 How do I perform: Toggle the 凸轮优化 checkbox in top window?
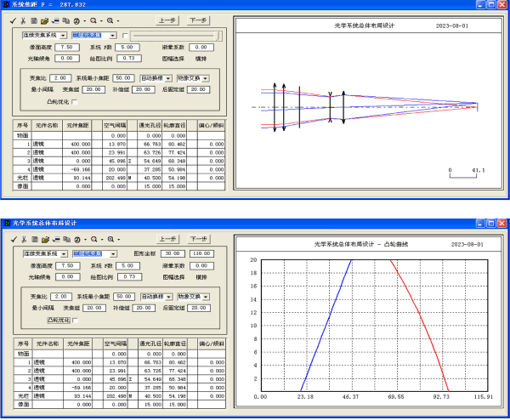pyautogui.click(x=75, y=101)
